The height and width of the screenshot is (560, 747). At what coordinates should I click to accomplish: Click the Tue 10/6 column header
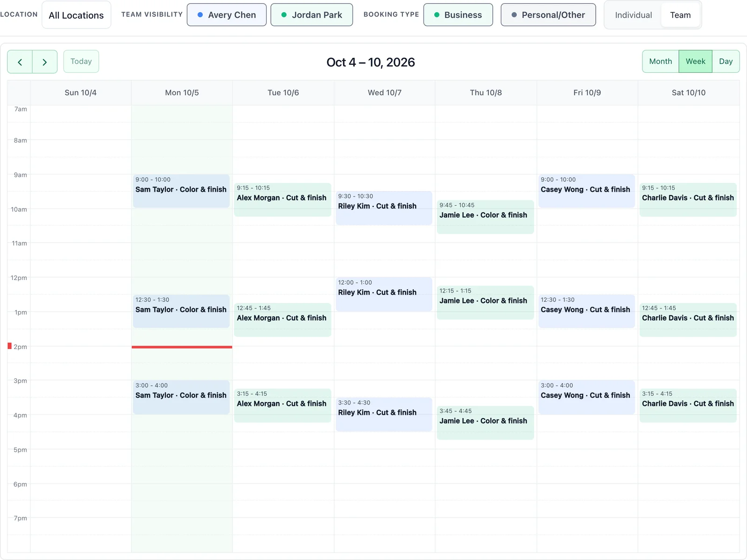[x=283, y=92]
